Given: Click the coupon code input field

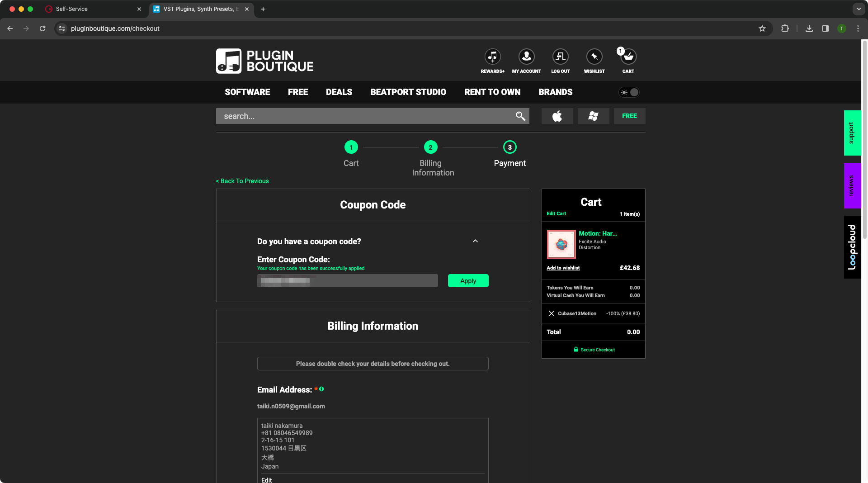Looking at the screenshot, I should tap(347, 281).
